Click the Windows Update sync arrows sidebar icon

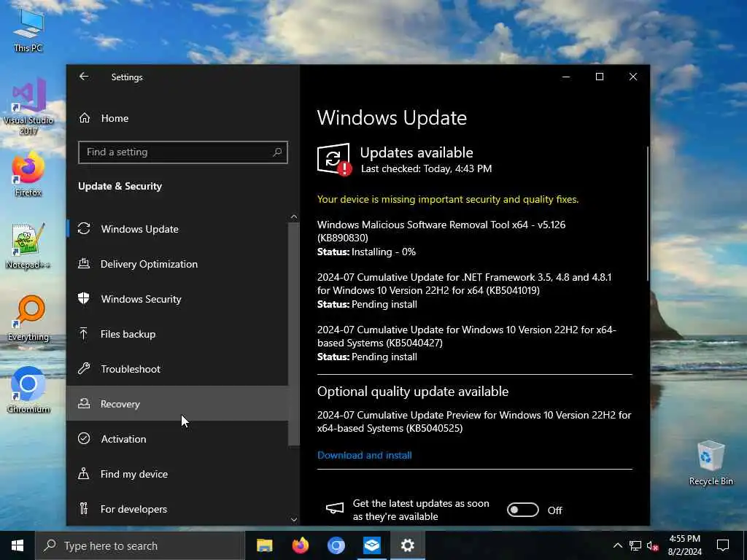(84, 229)
